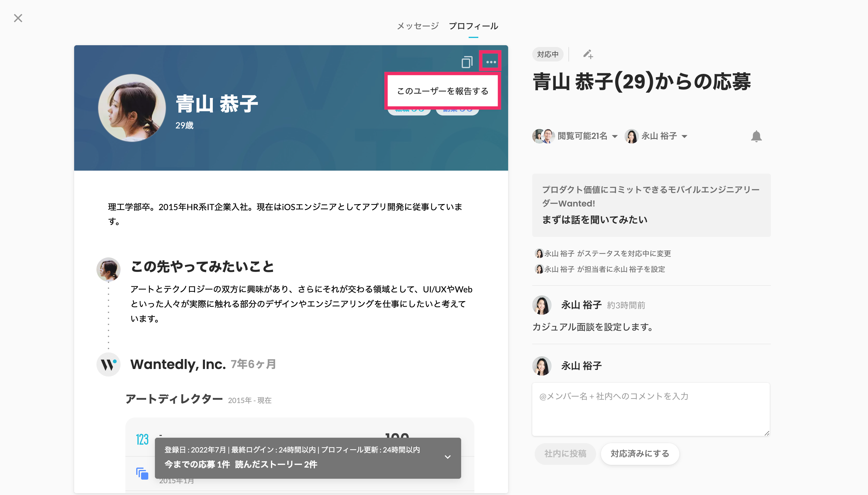Click 永山 裕子 avatar beside comment time
The height and width of the screenshot is (495, 868).
pyautogui.click(x=542, y=305)
